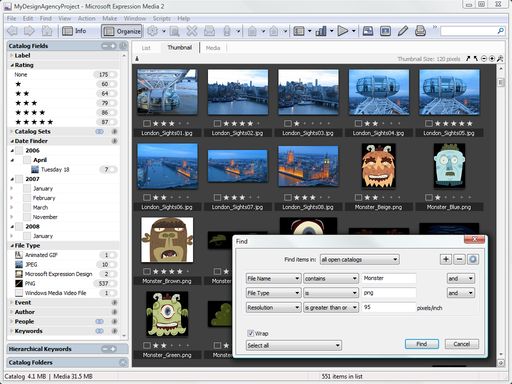
Task: Open the File menu
Action: click(11, 18)
